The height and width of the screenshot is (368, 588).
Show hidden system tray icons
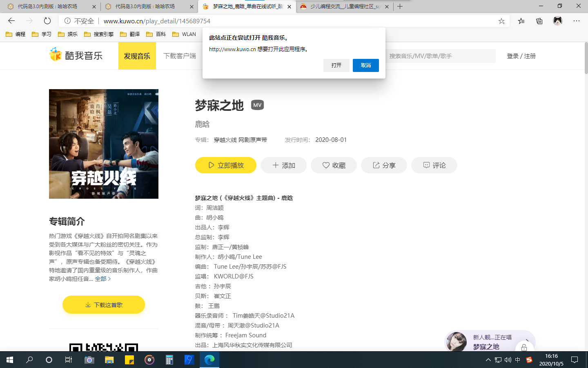488,360
